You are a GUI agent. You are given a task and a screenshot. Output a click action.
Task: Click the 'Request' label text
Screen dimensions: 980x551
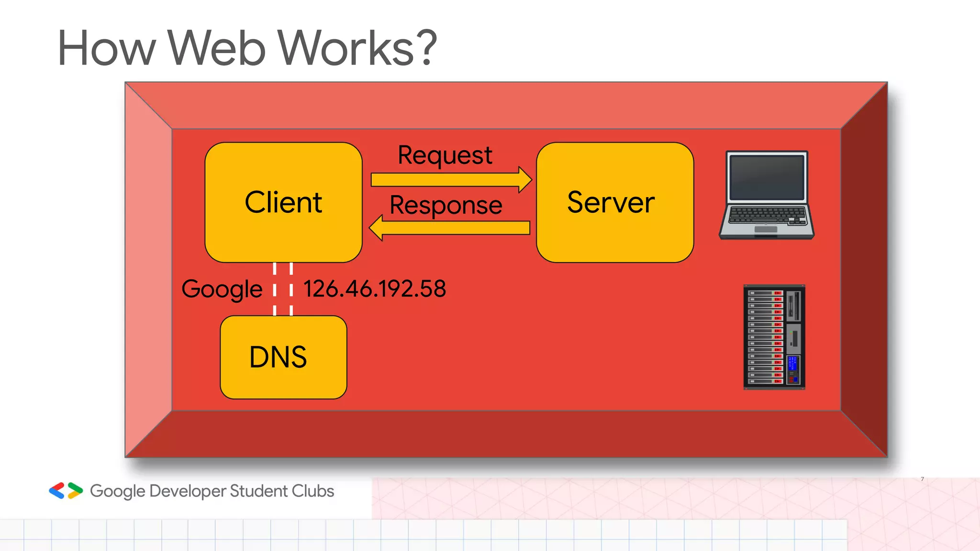click(445, 155)
